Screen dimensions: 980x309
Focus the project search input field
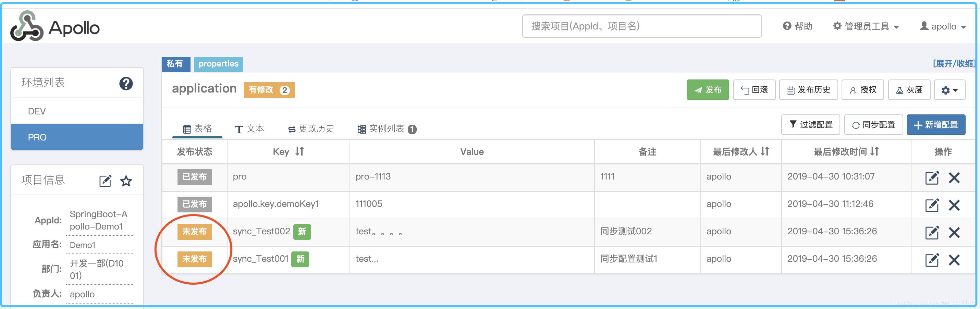coord(641,26)
